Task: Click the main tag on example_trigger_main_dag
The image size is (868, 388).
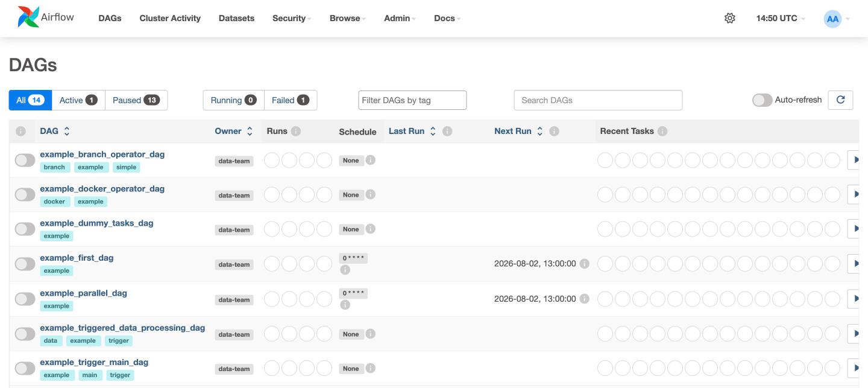Action: [89, 375]
